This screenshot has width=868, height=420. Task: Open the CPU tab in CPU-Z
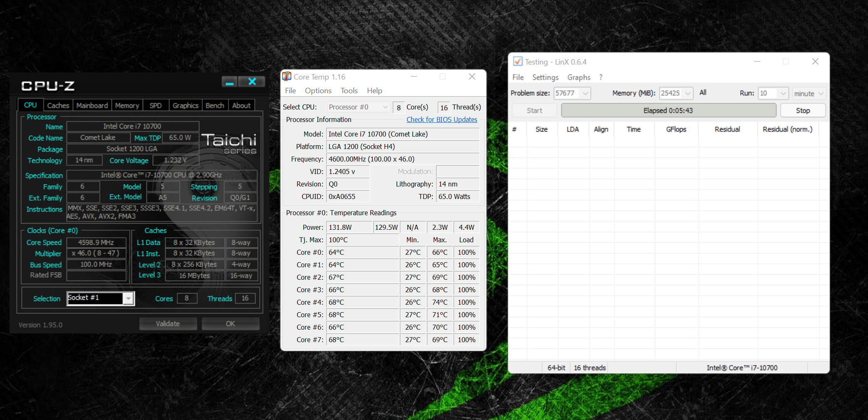click(x=30, y=105)
